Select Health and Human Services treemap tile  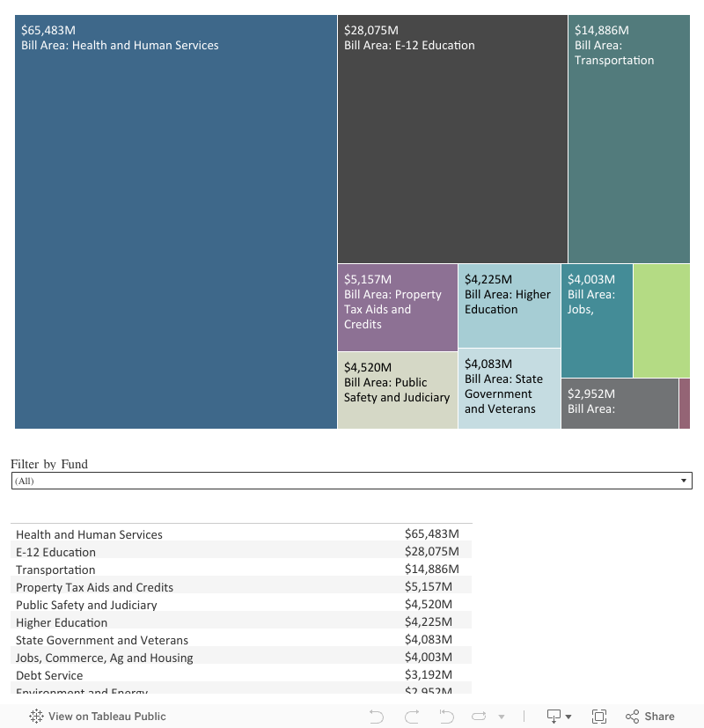[x=176, y=222]
